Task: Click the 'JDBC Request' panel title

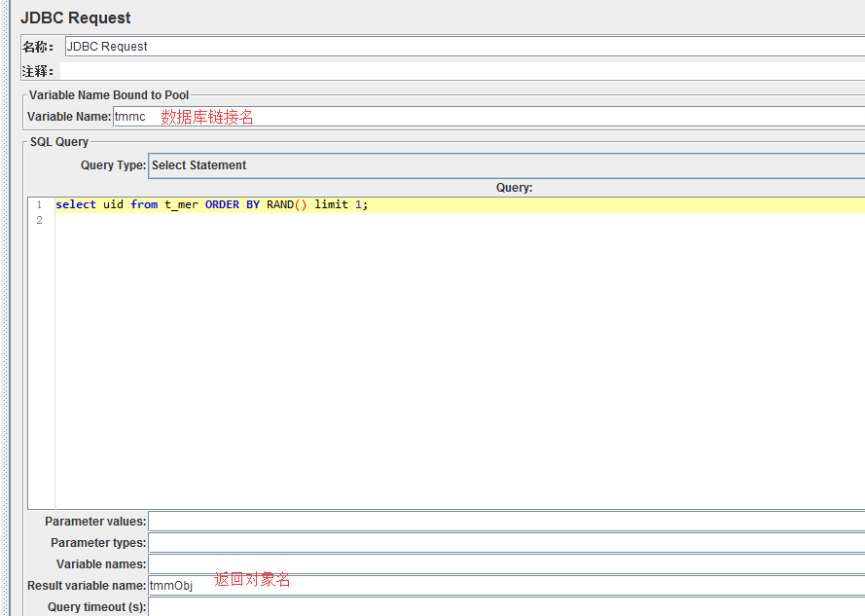Action: pos(76,18)
